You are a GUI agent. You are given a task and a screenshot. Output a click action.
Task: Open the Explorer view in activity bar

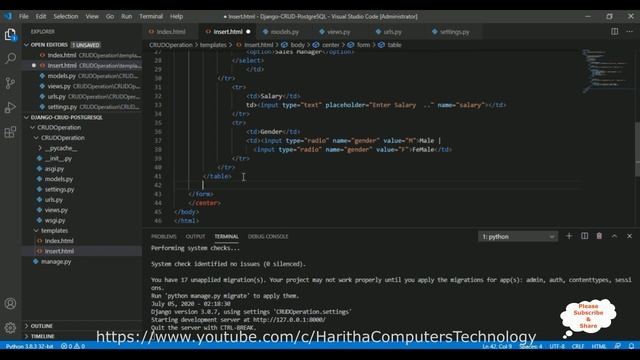[x=10, y=35]
